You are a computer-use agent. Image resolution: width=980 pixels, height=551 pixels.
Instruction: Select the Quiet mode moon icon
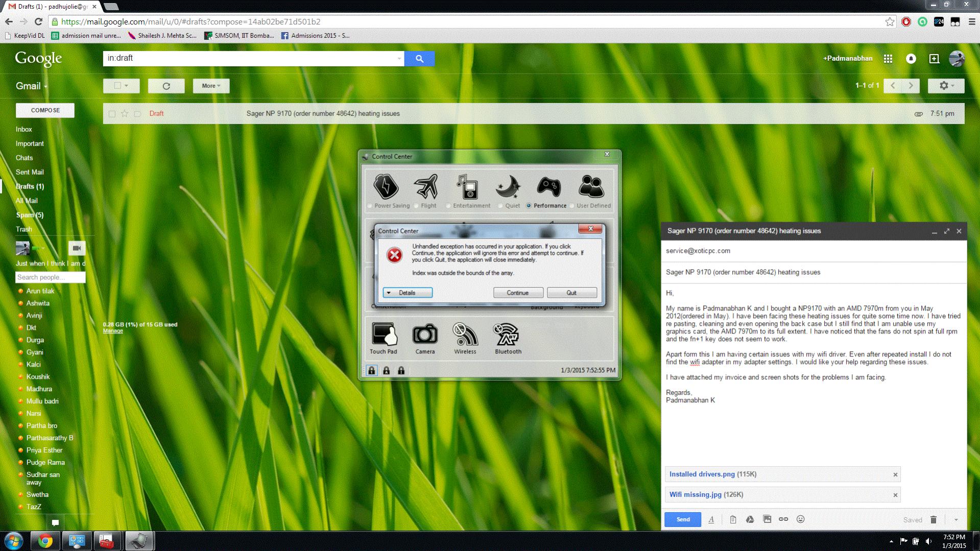(508, 187)
